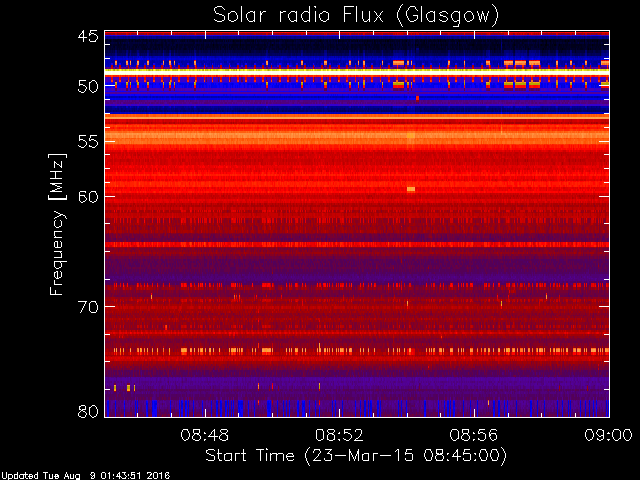This screenshot has width=640, height=480.
Task: Click the 70 MHz frequency axis label
Action: (x=88, y=307)
